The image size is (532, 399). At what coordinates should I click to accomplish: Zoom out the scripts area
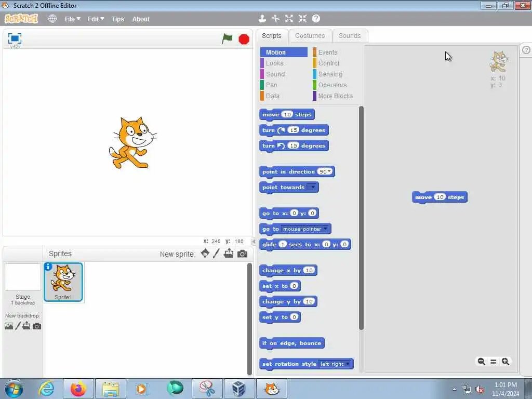[x=481, y=362]
